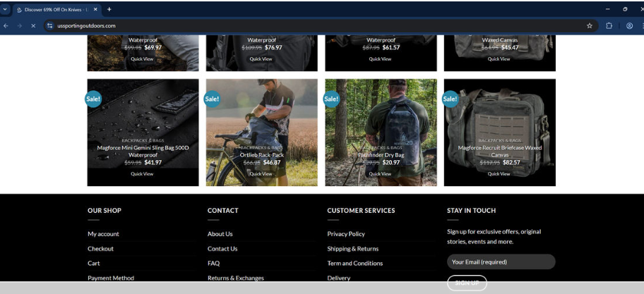The width and height of the screenshot is (644, 294).
Task: Click the site information icon in address bar
Action: pos(49,25)
